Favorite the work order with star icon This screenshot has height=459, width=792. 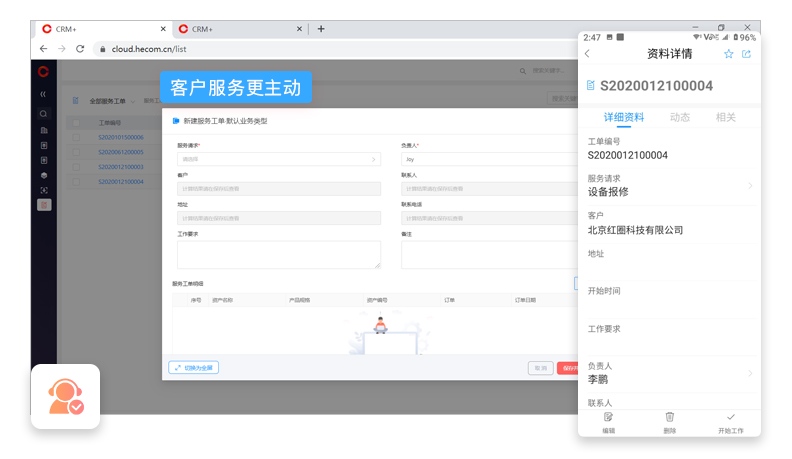(x=729, y=54)
